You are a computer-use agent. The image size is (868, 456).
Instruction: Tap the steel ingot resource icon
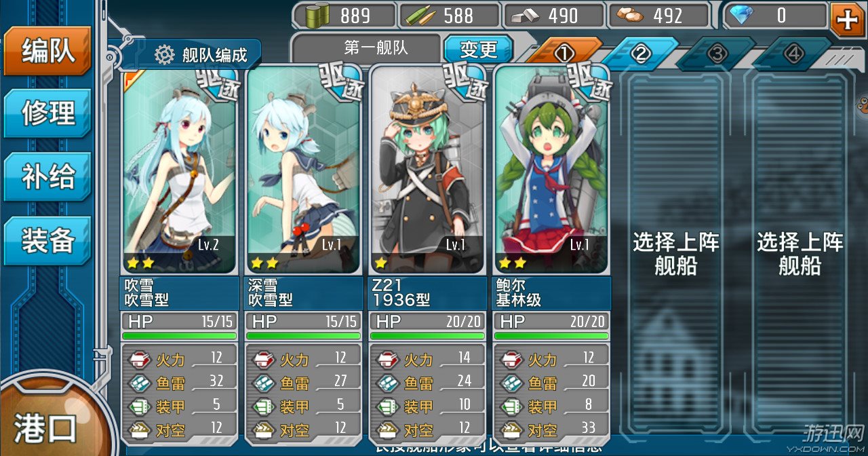[x=522, y=16]
